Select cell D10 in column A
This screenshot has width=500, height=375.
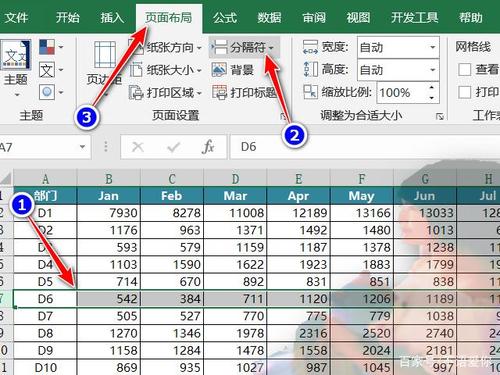coord(45,367)
